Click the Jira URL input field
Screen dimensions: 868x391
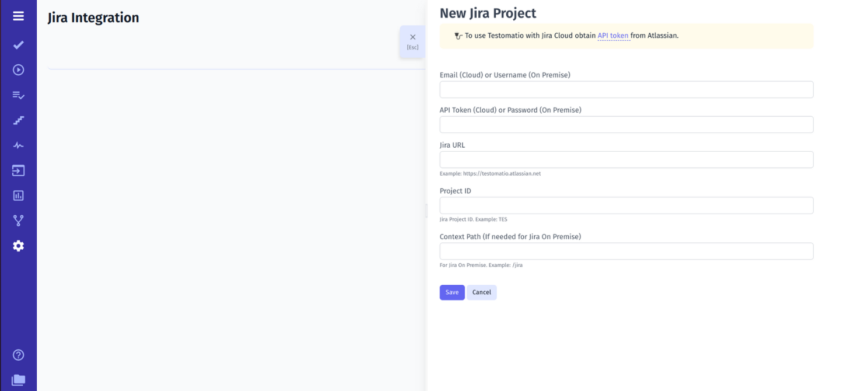[x=626, y=159]
